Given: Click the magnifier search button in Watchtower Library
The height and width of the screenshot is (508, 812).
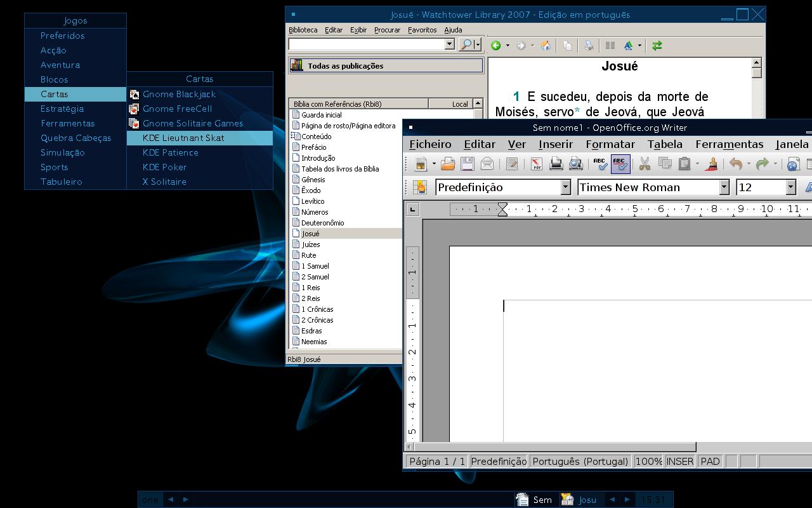Looking at the screenshot, I should pyautogui.click(x=466, y=44).
